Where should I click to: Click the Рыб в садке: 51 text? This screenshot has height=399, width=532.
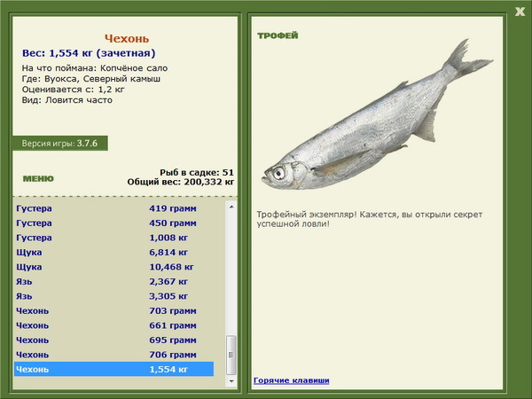(197, 172)
